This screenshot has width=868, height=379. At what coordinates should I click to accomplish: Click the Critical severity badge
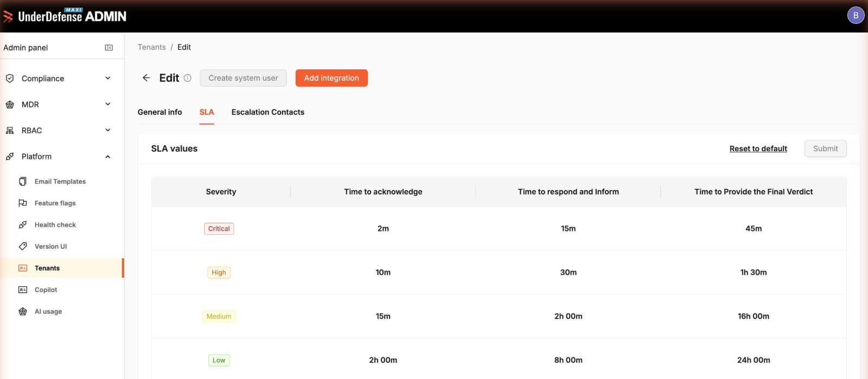click(x=219, y=229)
